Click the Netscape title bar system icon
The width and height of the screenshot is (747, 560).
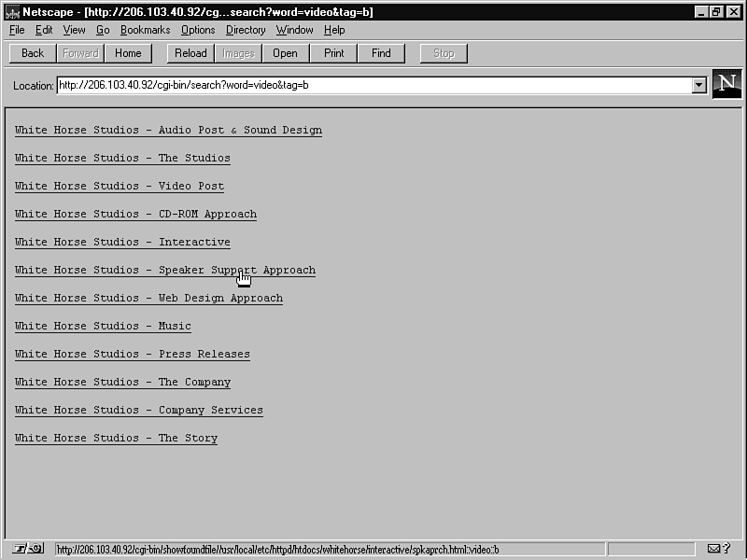pos(12,12)
